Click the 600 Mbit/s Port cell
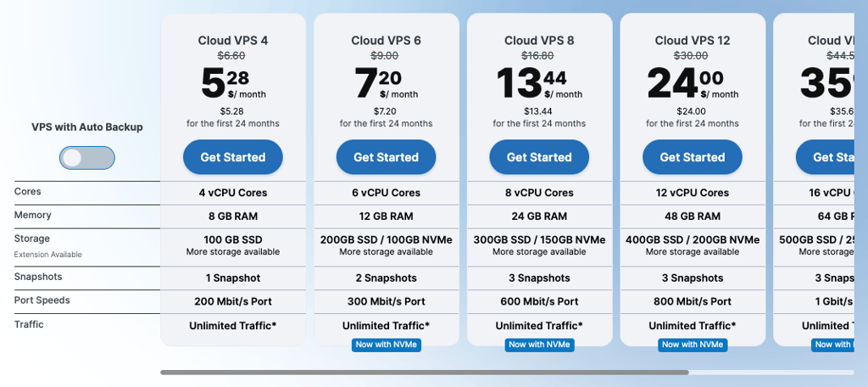 539,301
